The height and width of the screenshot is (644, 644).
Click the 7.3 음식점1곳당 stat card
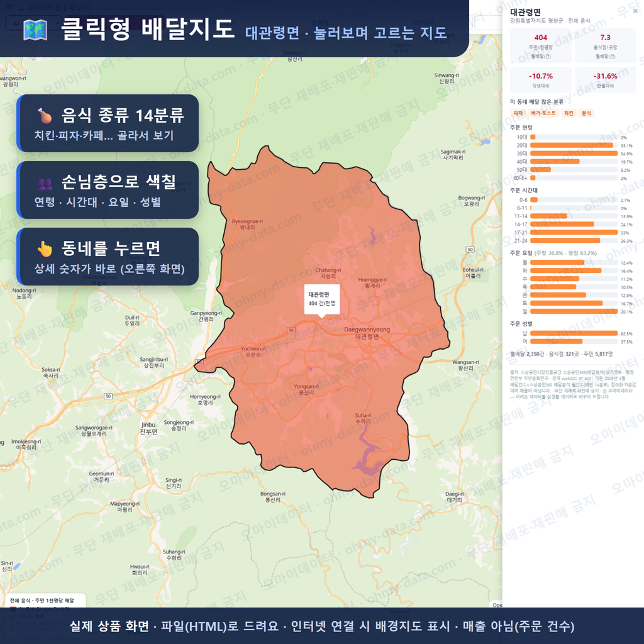[x=605, y=46]
